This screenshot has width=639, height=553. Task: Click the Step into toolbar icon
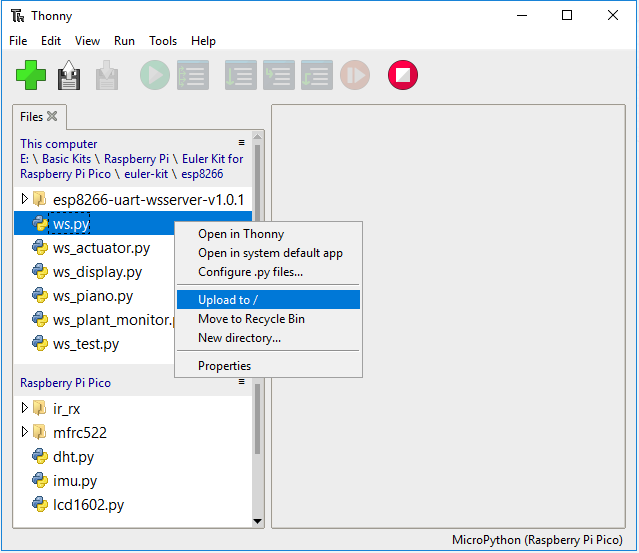(x=279, y=75)
